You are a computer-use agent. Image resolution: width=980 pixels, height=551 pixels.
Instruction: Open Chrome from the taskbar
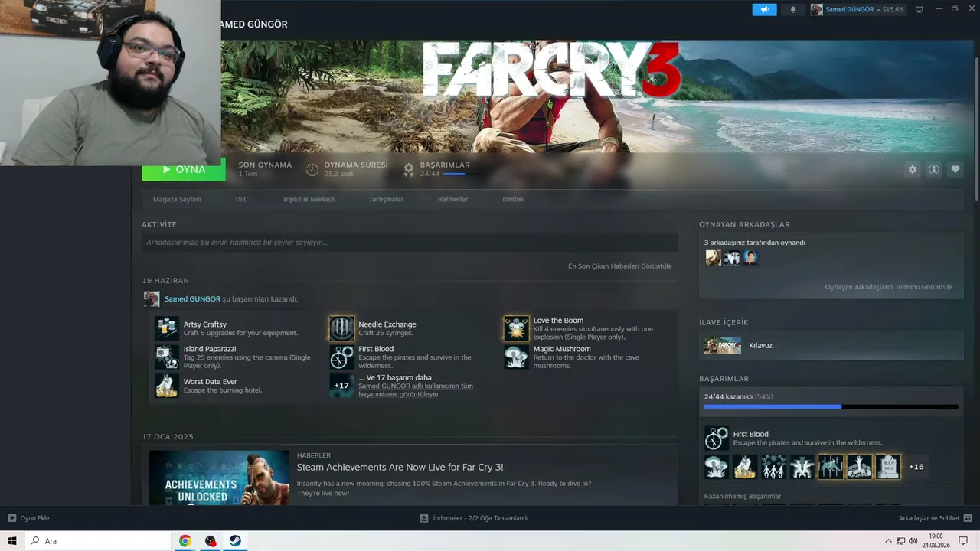pyautogui.click(x=185, y=541)
